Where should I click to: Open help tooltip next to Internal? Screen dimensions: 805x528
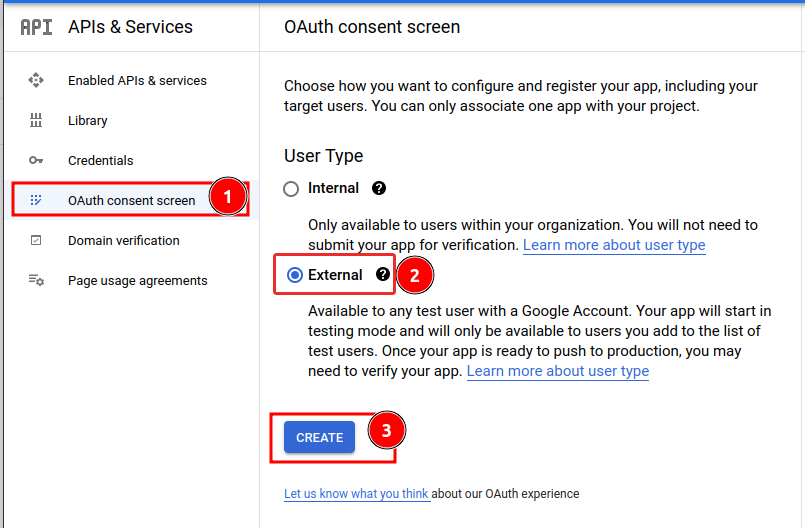coord(379,188)
